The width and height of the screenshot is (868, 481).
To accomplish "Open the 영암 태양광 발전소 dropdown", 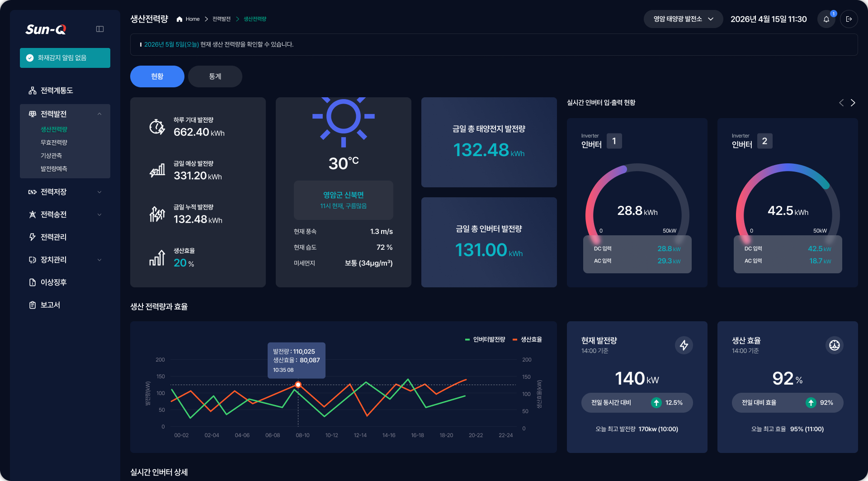I will pyautogui.click(x=683, y=19).
